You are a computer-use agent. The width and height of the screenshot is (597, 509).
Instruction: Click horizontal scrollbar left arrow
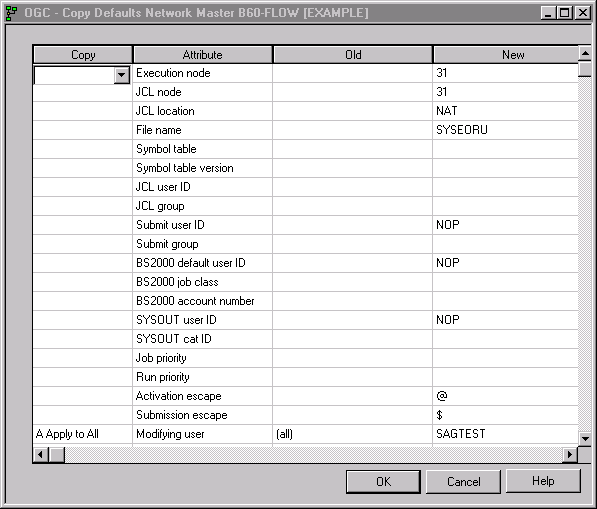[x=40, y=455]
